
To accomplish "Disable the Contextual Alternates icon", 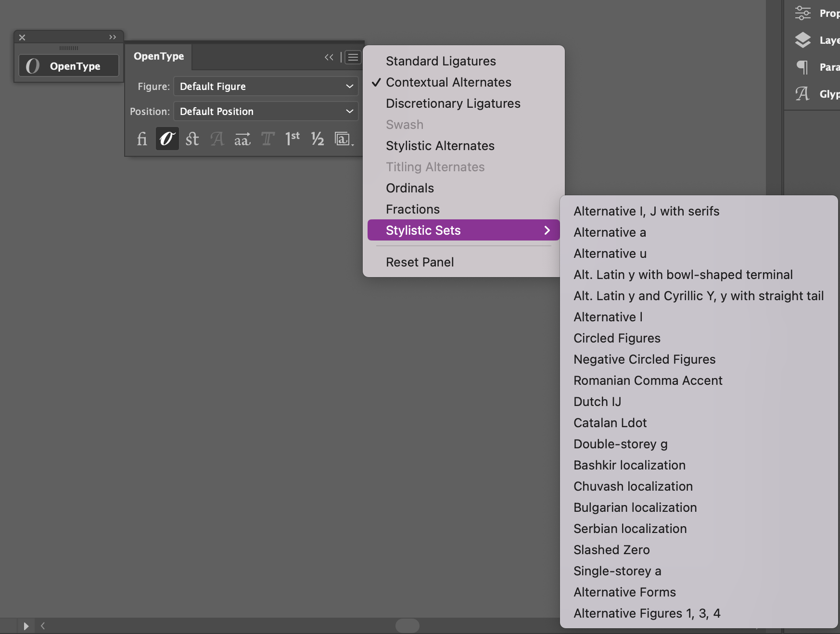I will click(167, 139).
